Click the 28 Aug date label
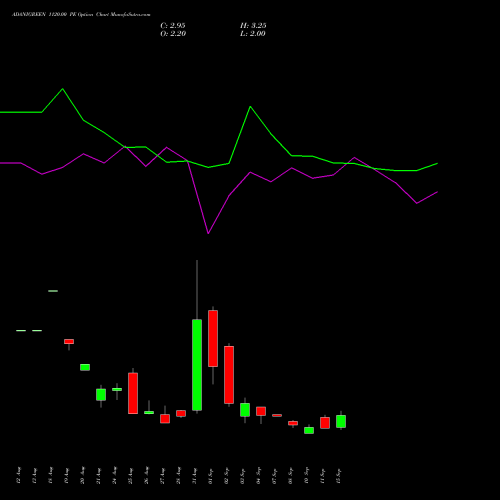 [178, 475]
